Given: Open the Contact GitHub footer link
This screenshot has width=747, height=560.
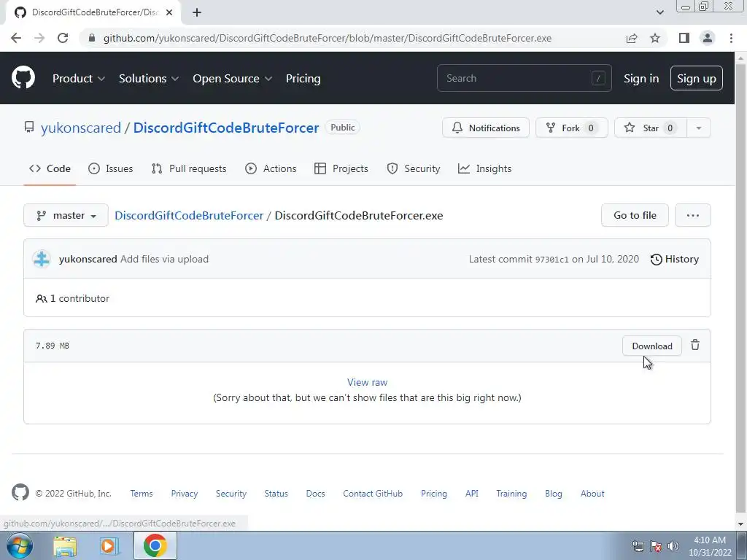Looking at the screenshot, I should coord(373,494).
